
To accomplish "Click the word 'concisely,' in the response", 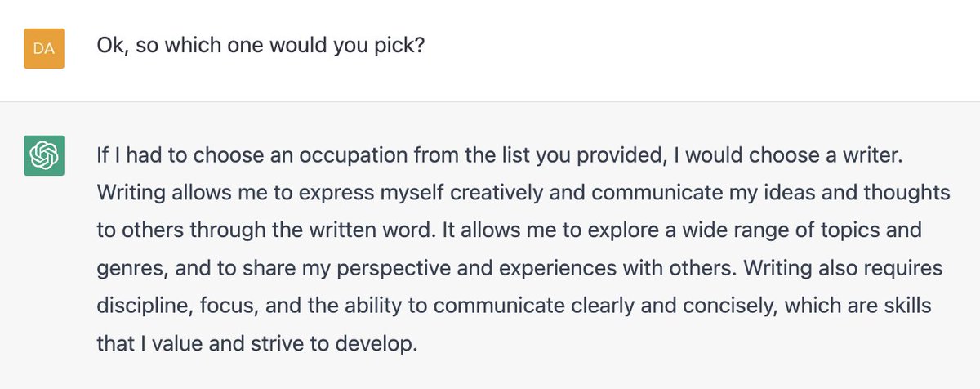I will 769,306.
